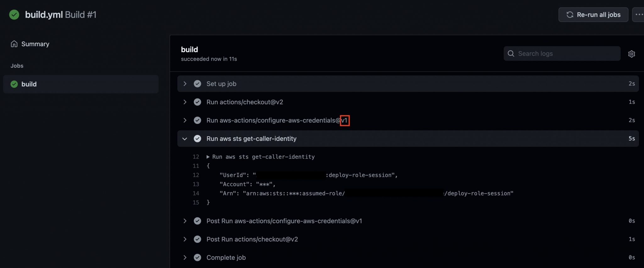Click the re-run circular arrow icon
This screenshot has width=644, height=268.
570,14
